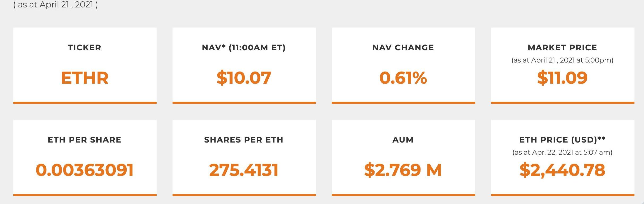Click the ETH PRICE (USD)** heading
Image resolution: width=644 pixels, height=204 pixels.
point(562,140)
